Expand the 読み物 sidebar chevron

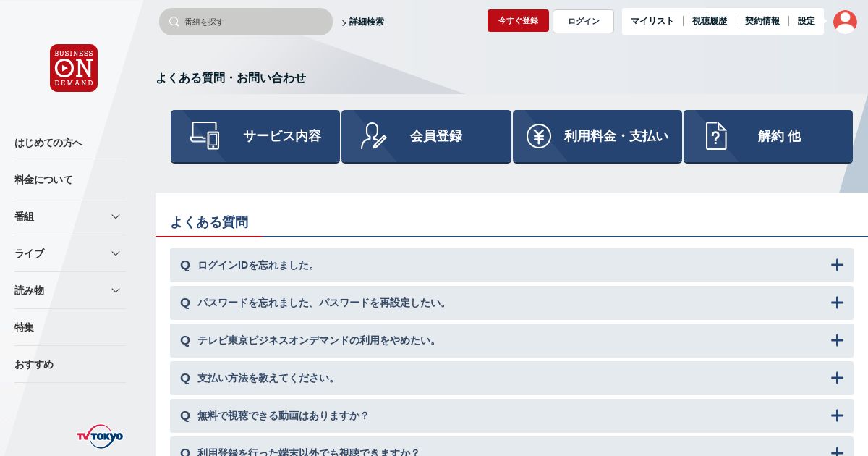pos(116,290)
